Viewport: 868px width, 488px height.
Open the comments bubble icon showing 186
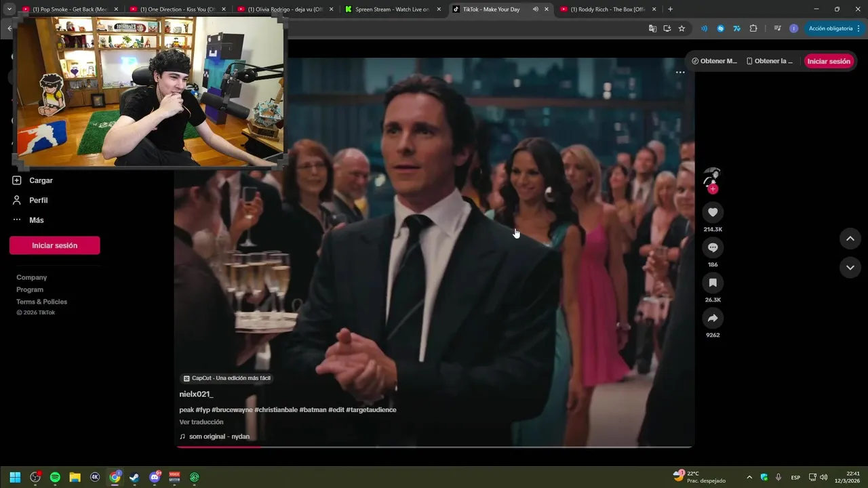click(x=713, y=247)
